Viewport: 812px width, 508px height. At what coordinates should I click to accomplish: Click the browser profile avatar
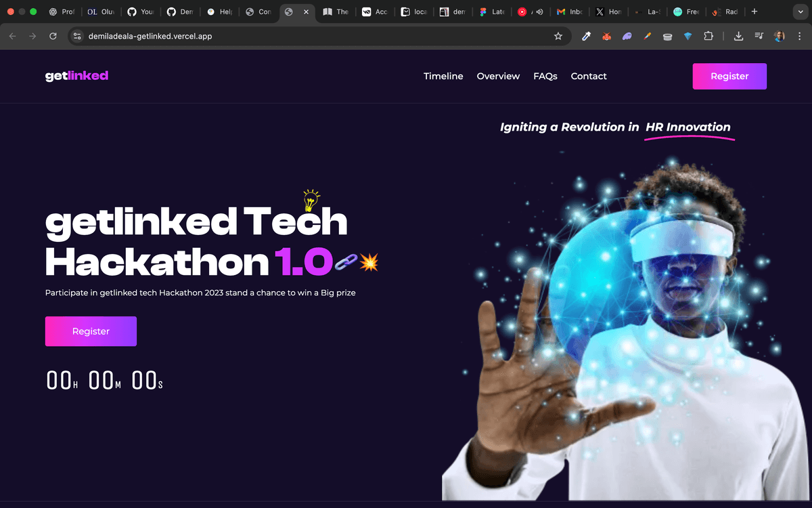click(x=779, y=35)
